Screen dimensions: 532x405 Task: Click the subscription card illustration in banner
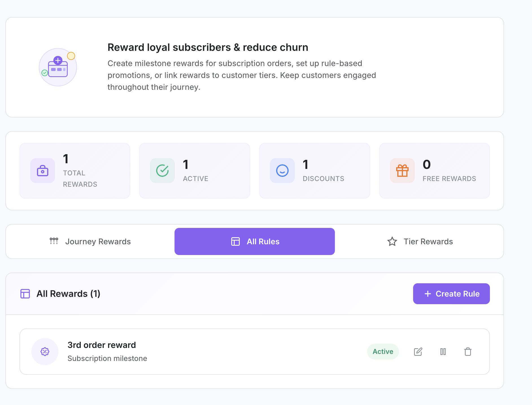pyautogui.click(x=58, y=67)
